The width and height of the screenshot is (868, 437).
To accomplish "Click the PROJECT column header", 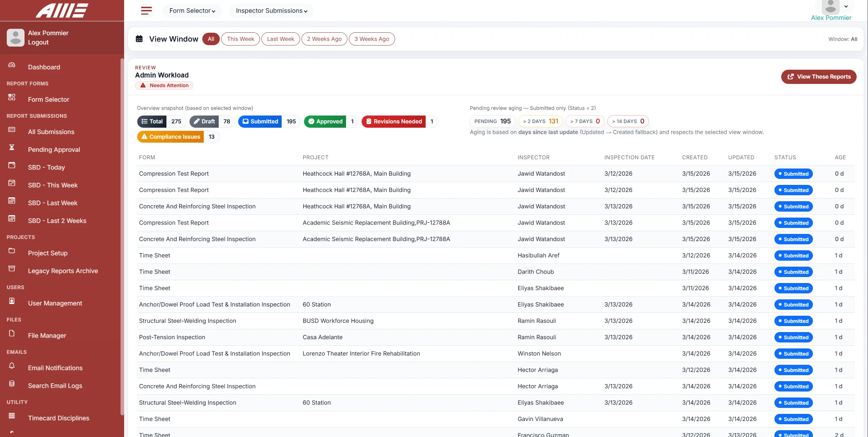I will pos(315,158).
